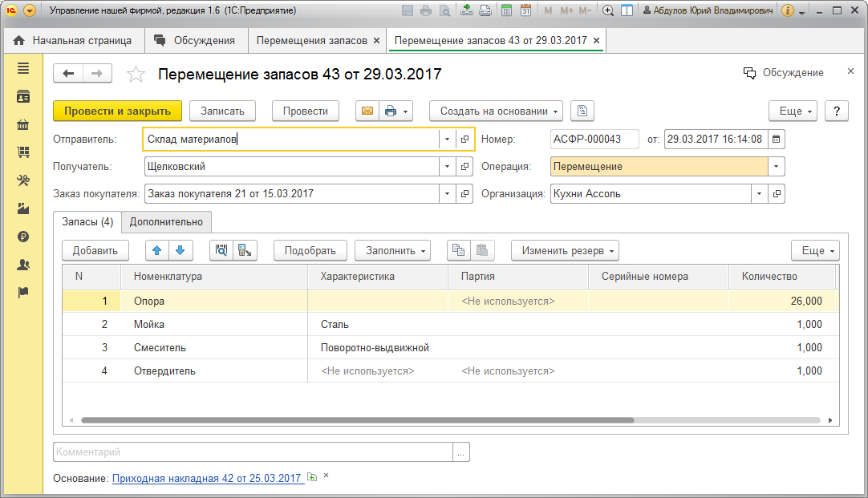
Task: Copy rows using the copy icon
Action: pyautogui.click(x=458, y=250)
